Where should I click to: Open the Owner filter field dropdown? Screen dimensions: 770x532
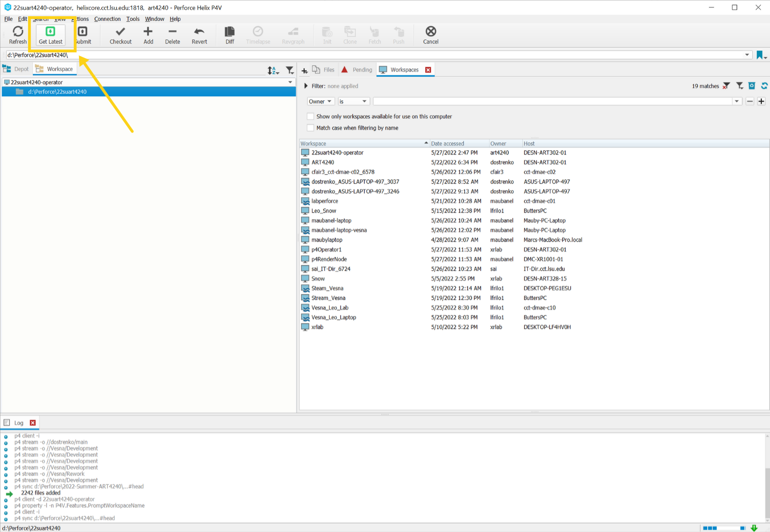[x=320, y=101]
